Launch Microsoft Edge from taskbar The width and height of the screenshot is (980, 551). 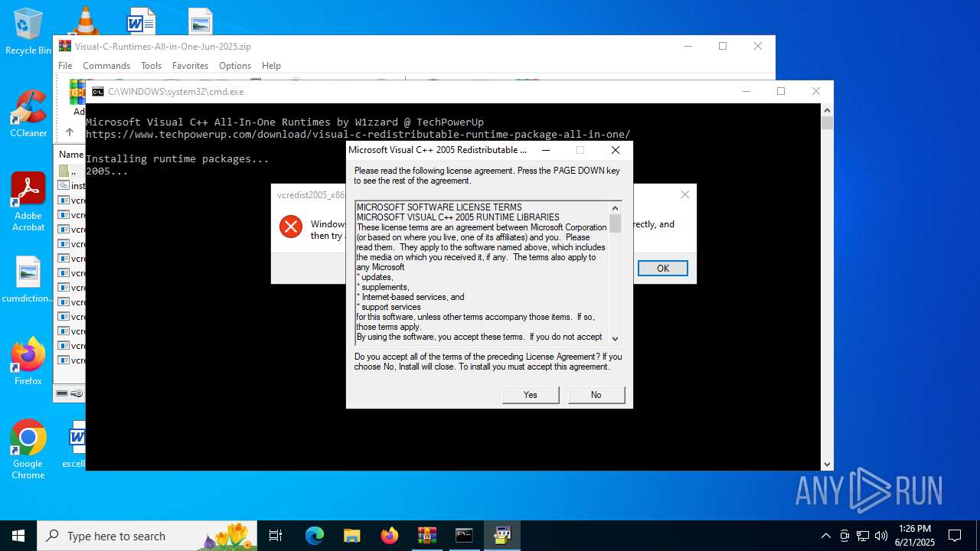click(315, 536)
